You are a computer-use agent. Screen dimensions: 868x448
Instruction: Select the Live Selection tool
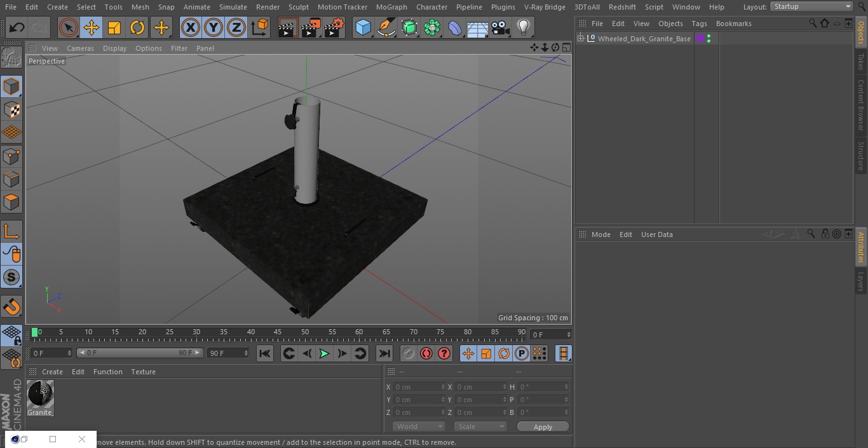coord(68,28)
